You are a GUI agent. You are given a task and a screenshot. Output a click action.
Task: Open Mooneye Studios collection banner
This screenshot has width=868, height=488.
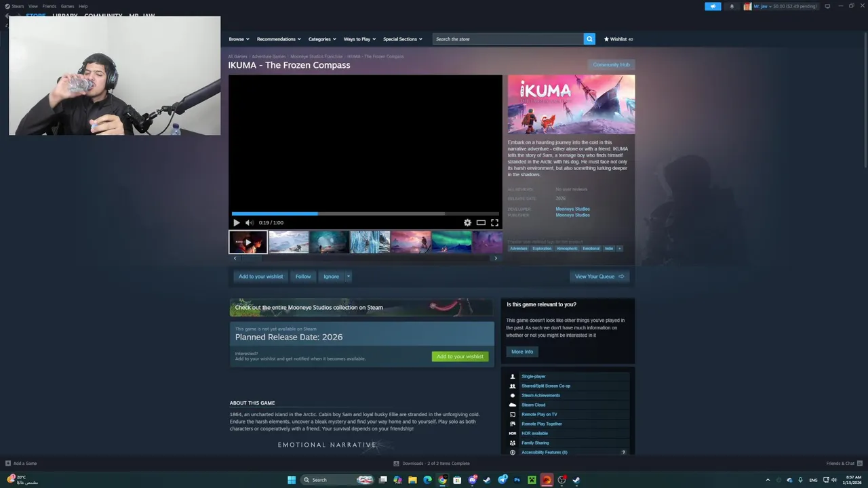coord(361,307)
